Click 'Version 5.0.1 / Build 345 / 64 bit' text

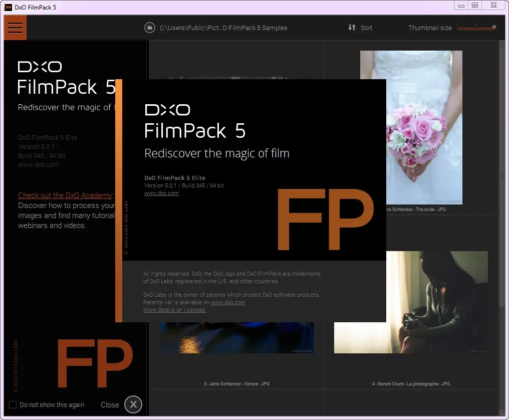pyautogui.click(x=184, y=185)
